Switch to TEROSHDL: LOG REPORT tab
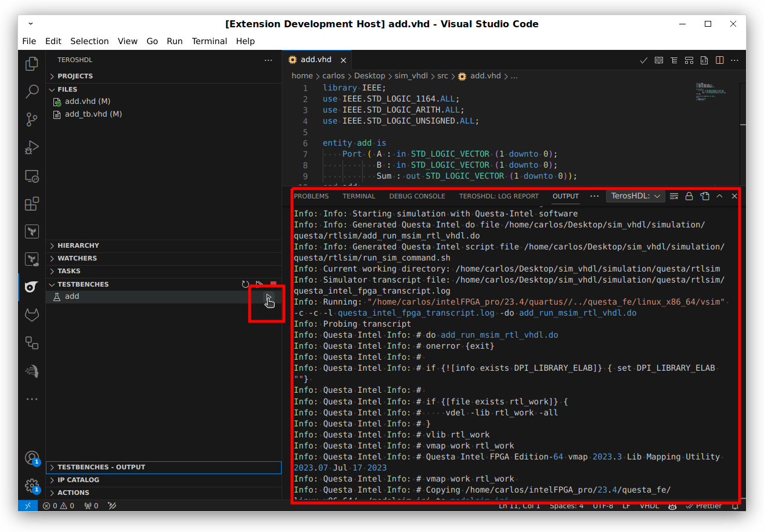Viewport: 764px width, 532px height. tap(499, 196)
